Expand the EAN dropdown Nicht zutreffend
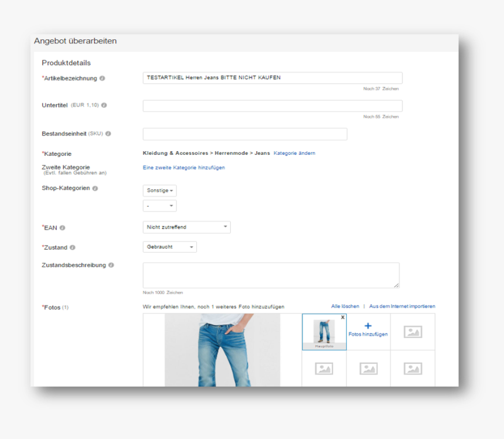504x439 pixels. click(187, 227)
